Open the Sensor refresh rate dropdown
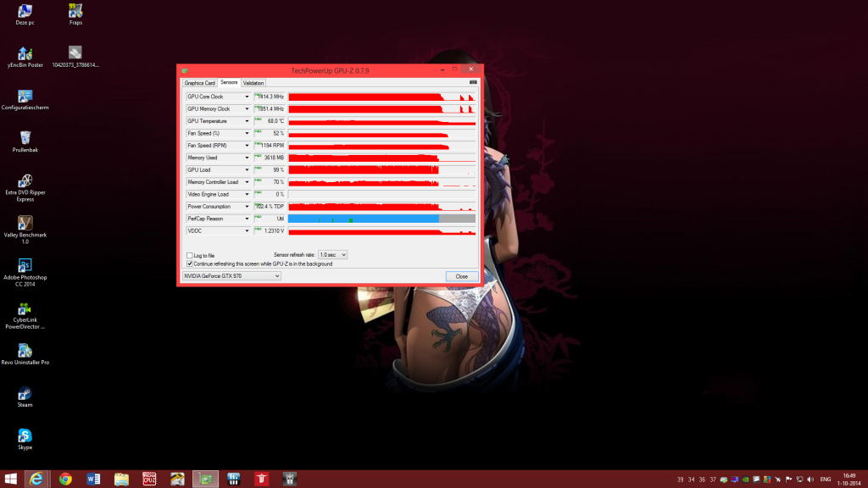The width and height of the screenshot is (868, 488). tap(332, 255)
